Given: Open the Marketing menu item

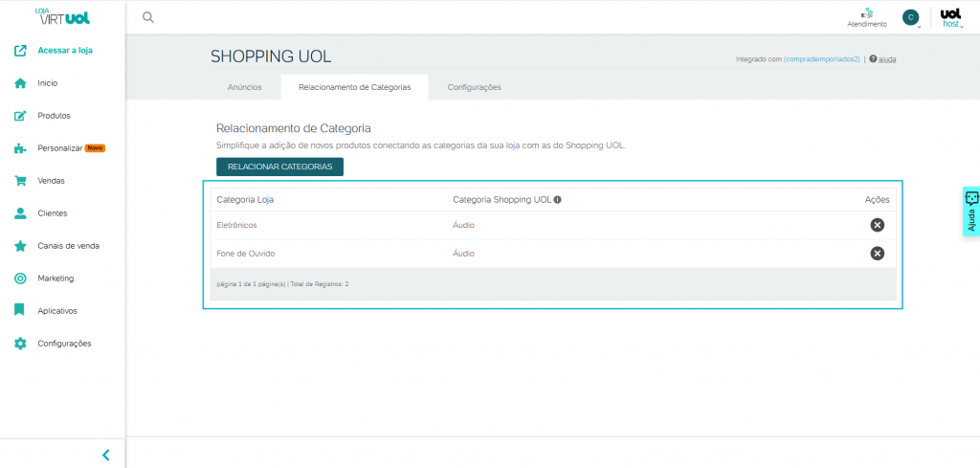Looking at the screenshot, I should click(x=56, y=279).
